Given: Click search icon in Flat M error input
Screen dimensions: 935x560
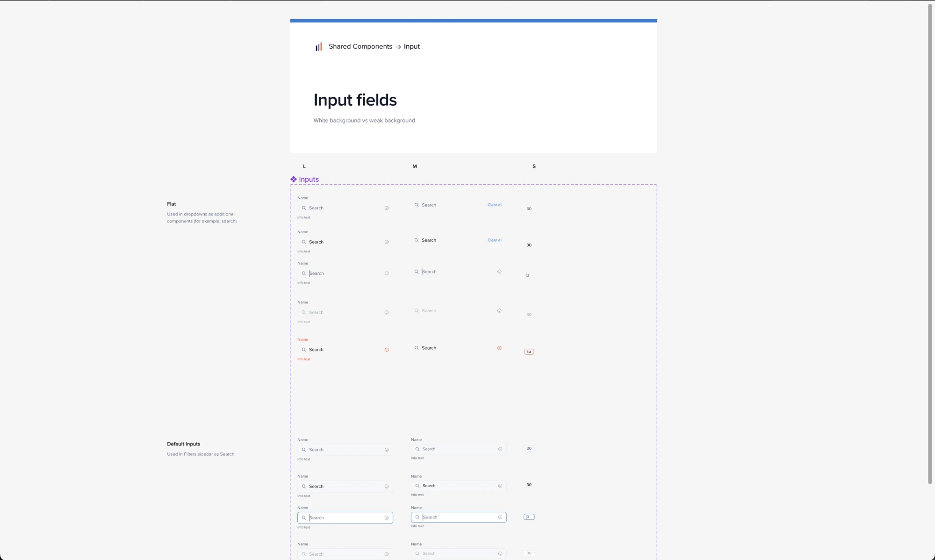Looking at the screenshot, I should click(x=417, y=348).
